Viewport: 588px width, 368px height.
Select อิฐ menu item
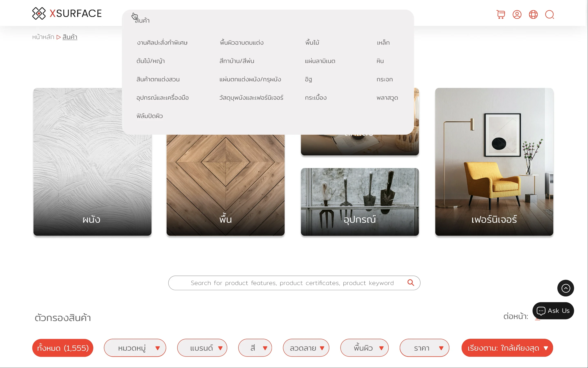(308, 79)
